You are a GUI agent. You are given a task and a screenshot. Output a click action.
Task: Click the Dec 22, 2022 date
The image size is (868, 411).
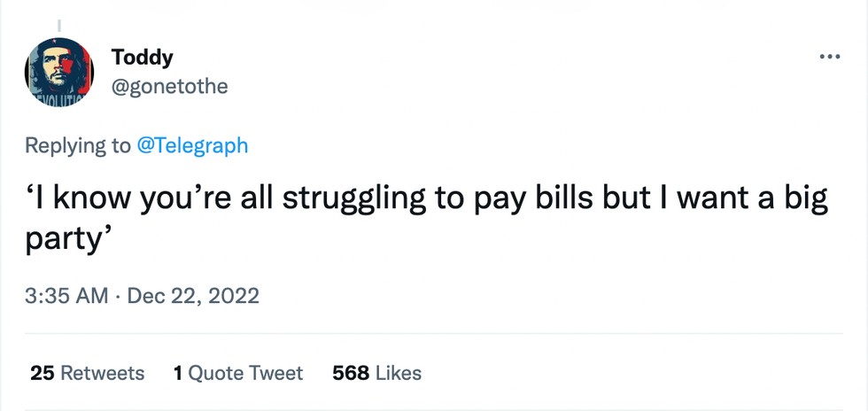[x=193, y=295]
